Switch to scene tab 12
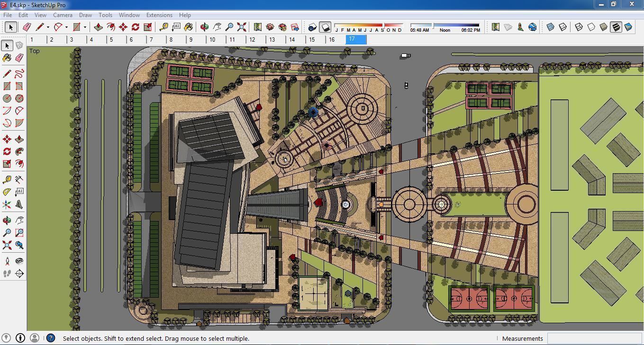644x345 pixels. (x=257, y=40)
